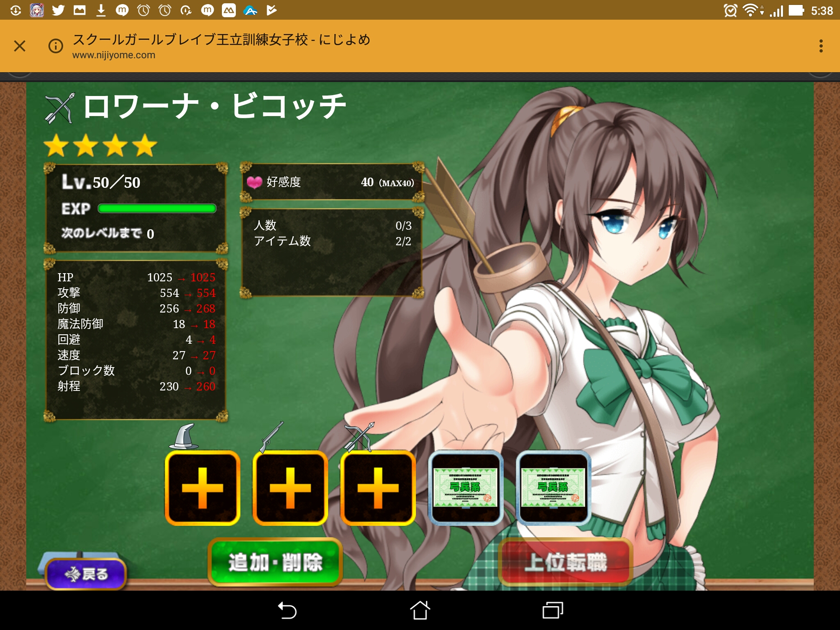Tap the bow-and-arrow add slot
The width and height of the screenshot is (840, 630).
tap(378, 488)
